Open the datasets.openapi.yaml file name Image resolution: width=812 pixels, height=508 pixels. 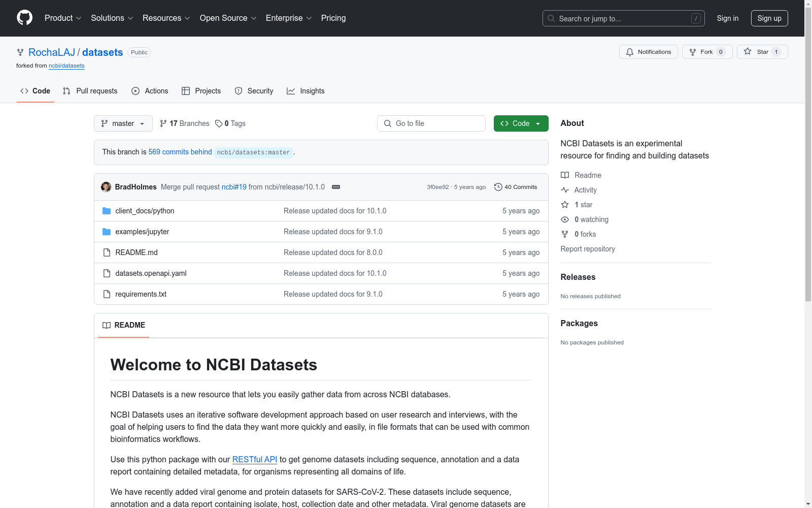coord(151,273)
